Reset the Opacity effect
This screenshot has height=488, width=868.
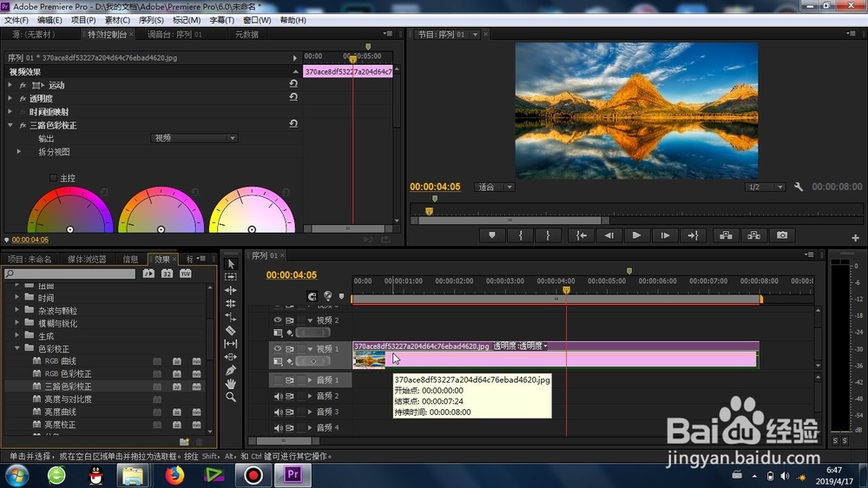[x=293, y=97]
